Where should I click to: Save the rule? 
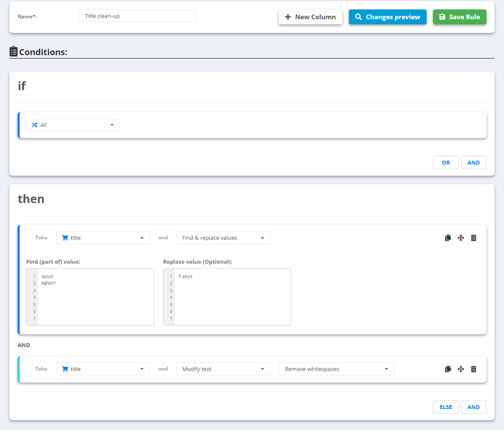pyautogui.click(x=460, y=17)
